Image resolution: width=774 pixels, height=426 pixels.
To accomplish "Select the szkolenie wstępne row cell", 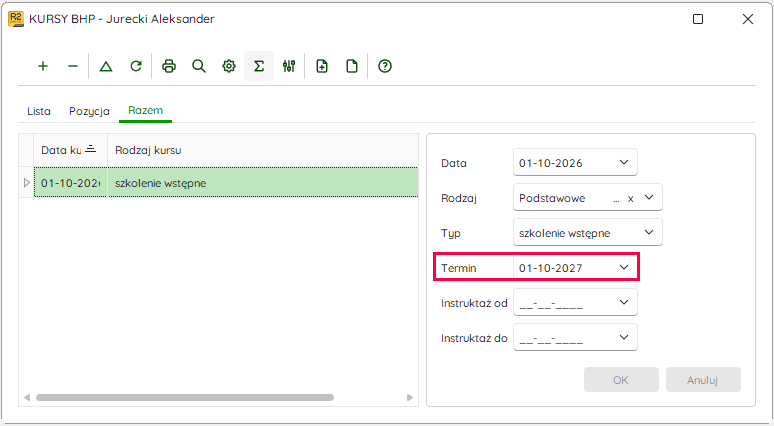I will click(263, 183).
